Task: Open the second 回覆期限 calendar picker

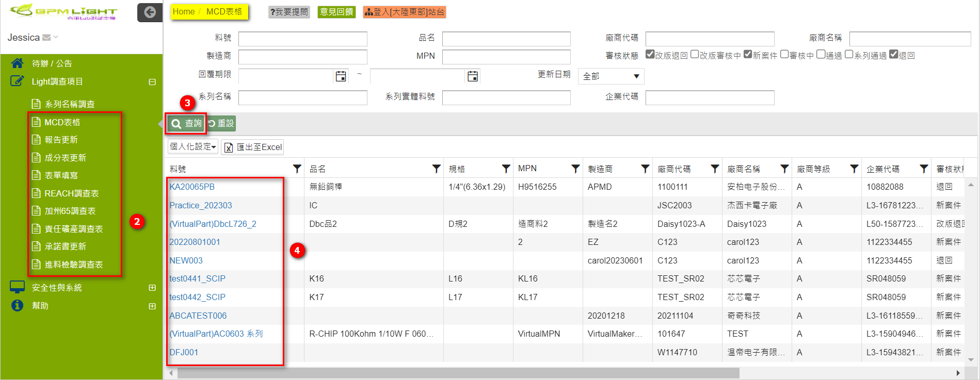Action: (473, 76)
